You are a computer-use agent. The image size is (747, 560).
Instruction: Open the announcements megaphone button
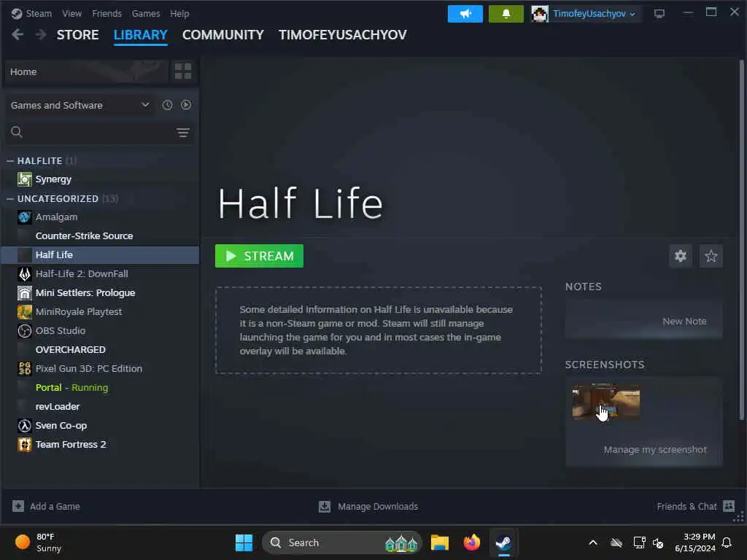click(465, 14)
